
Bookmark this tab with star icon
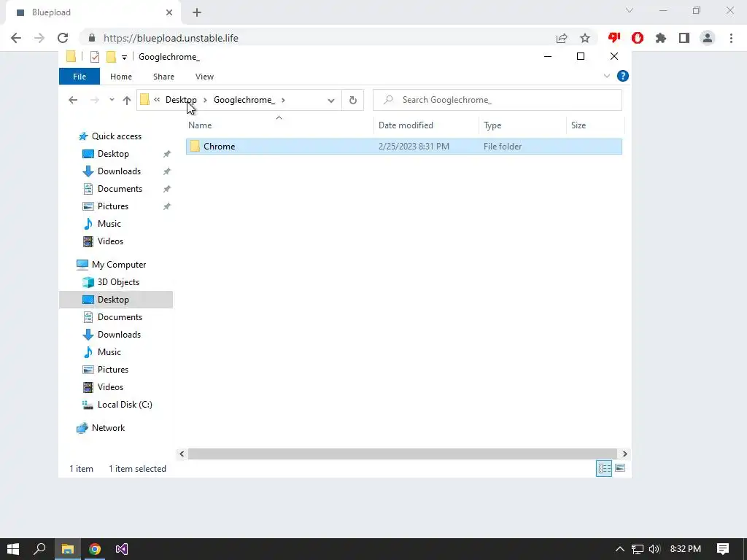[585, 38]
